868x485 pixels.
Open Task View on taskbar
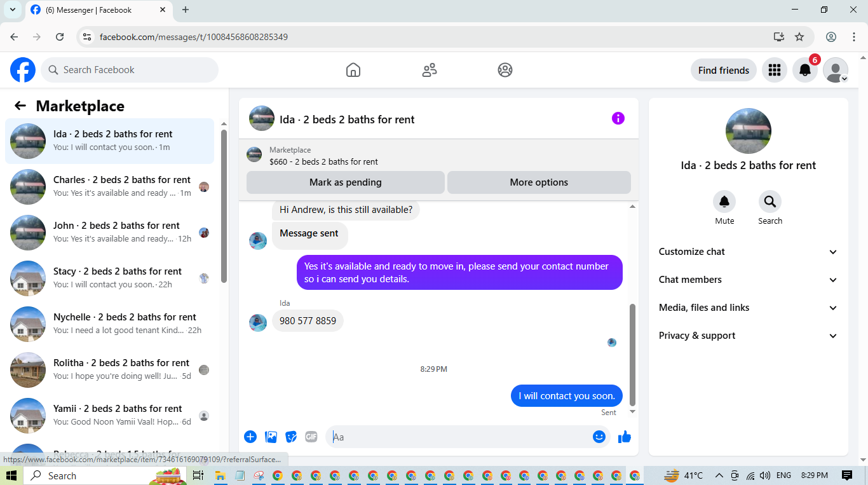pyautogui.click(x=198, y=475)
